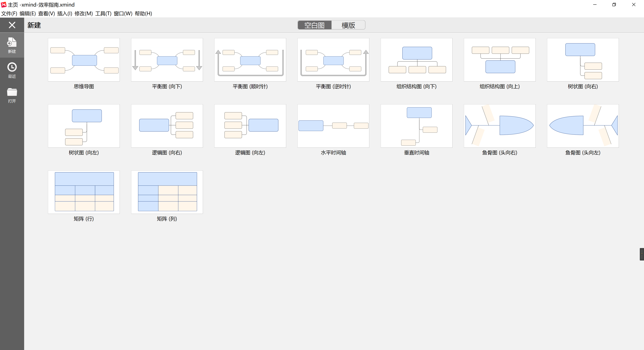Open the 帮助(H) menu
Screen dimensions: 644x350
(x=143, y=13)
